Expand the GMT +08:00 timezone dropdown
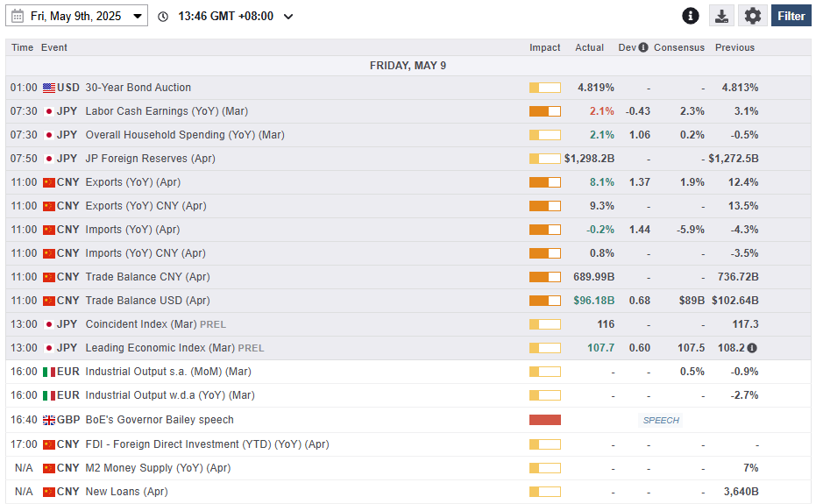 [288, 17]
